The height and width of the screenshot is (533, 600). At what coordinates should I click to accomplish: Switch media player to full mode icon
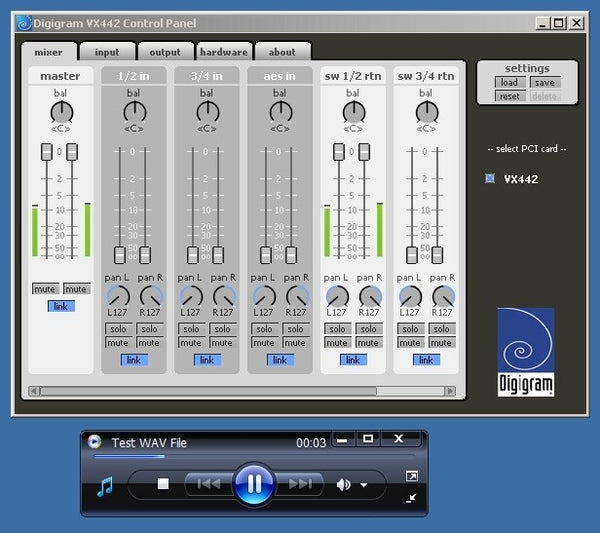pos(411,476)
